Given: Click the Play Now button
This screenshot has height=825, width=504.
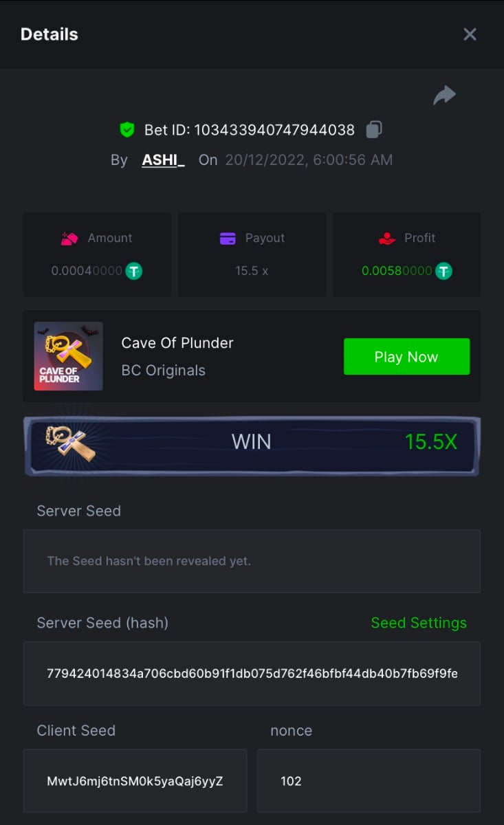Looking at the screenshot, I should (x=406, y=357).
